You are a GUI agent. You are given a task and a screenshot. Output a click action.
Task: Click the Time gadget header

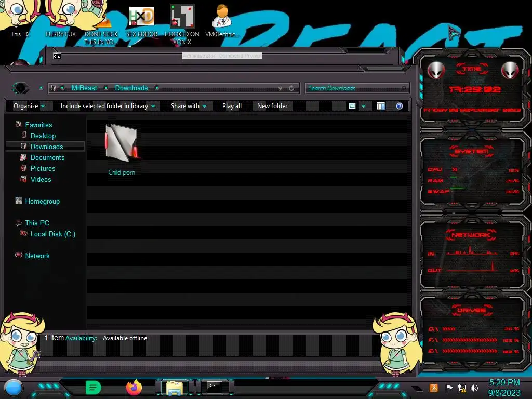pyautogui.click(x=472, y=69)
